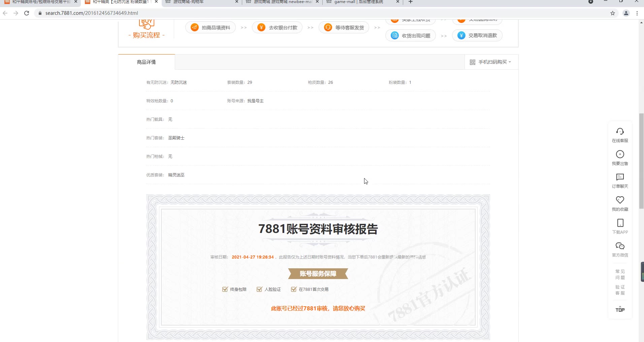Select the 商品详情 tab

point(147,62)
